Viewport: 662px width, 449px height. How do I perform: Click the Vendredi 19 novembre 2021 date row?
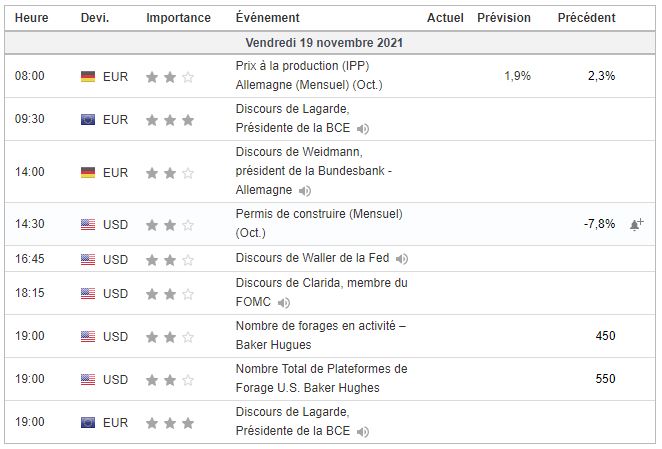click(x=330, y=44)
